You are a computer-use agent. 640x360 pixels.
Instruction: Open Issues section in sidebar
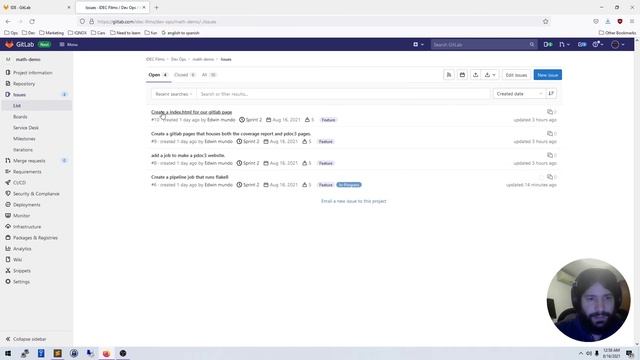click(19, 95)
